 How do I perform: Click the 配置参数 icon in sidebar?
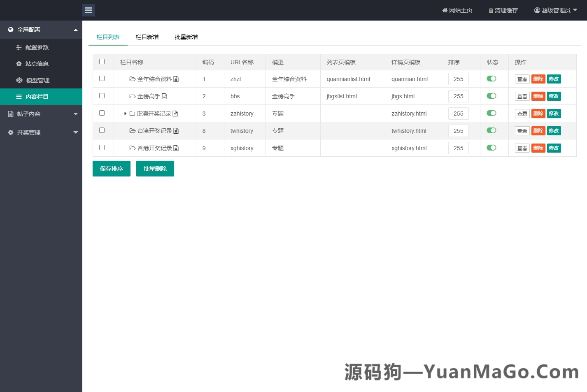pos(19,47)
